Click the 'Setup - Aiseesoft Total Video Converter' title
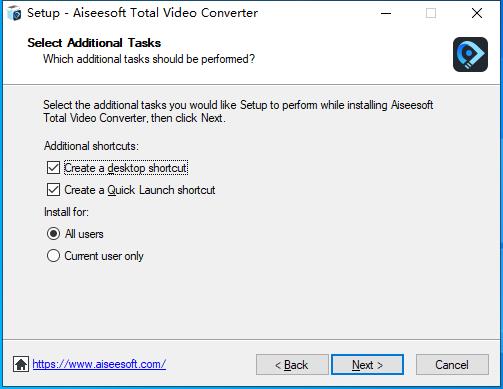The height and width of the screenshot is (389, 503). [142, 13]
